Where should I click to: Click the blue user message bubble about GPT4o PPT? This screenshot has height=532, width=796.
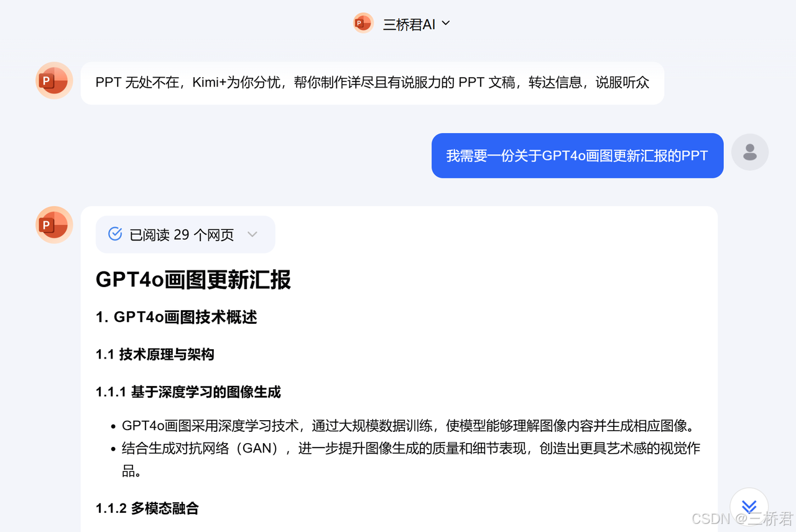click(x=577, y=155)
